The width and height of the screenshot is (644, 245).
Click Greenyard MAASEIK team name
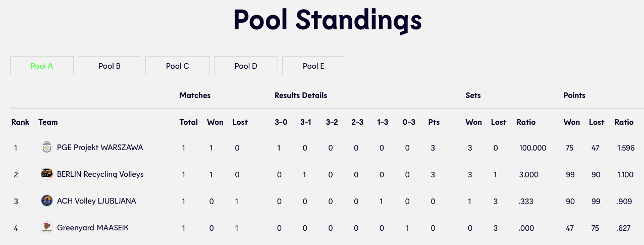point(93,228)
